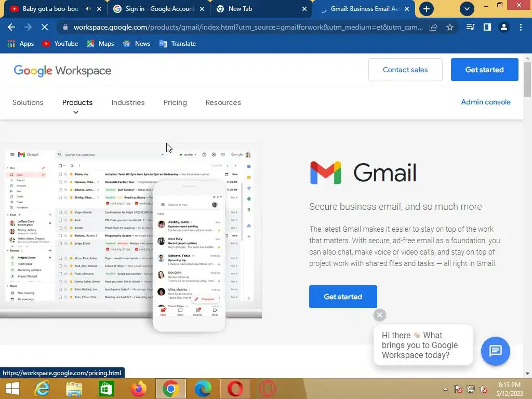Viewport: 532px width, 399px height.
Task: Click Get started below Gmail description
Action: pyautogui.click(x=343, y=297)
